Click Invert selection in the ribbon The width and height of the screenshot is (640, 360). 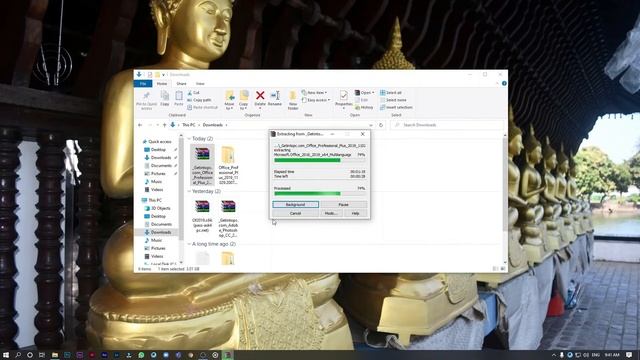click(x=396, y=107)
